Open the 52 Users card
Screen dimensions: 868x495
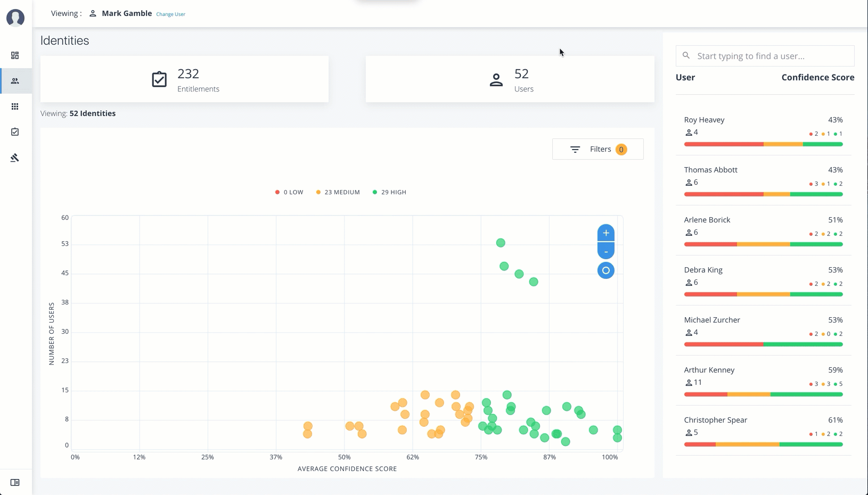(510, 79)
